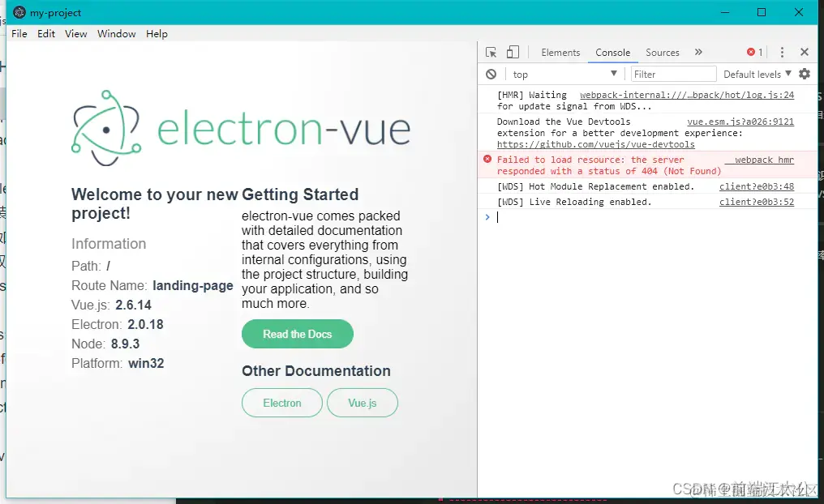The image size is (824, 504).
Task: Switch to the Sources tab
Action: (662, 53)
